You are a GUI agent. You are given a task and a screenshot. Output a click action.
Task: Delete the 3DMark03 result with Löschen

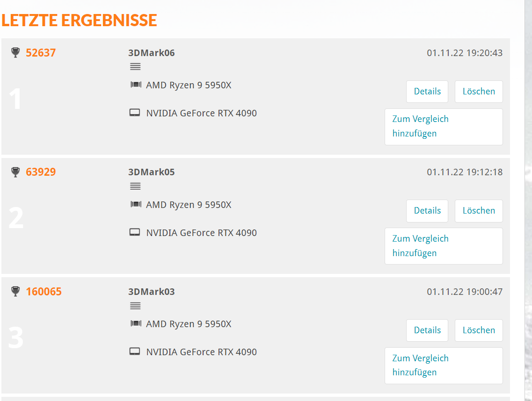coord(479,330)
